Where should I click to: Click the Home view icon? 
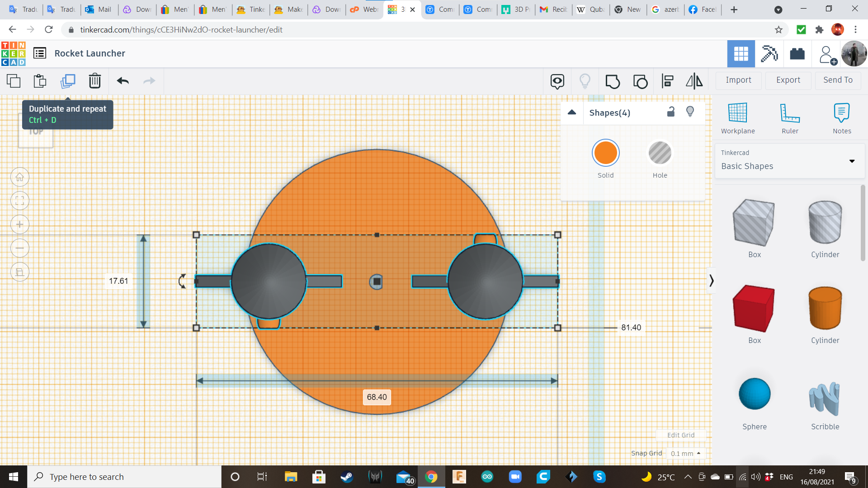[x=20, y=177]
